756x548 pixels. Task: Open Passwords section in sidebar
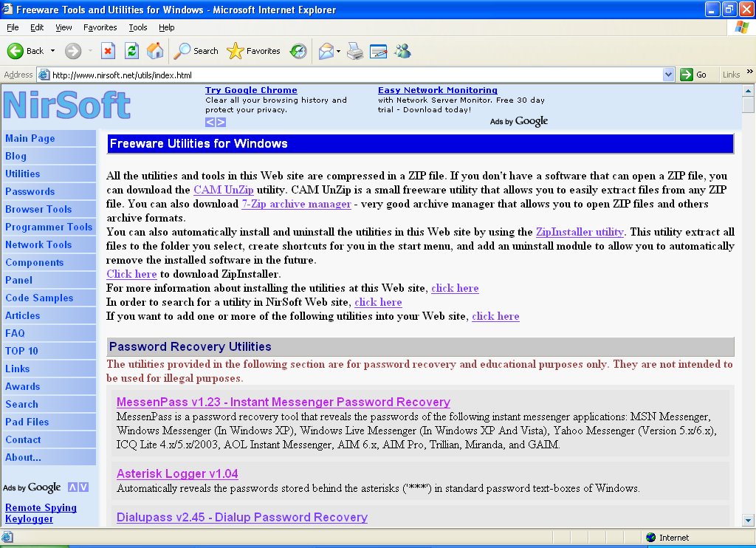point(49,191)
